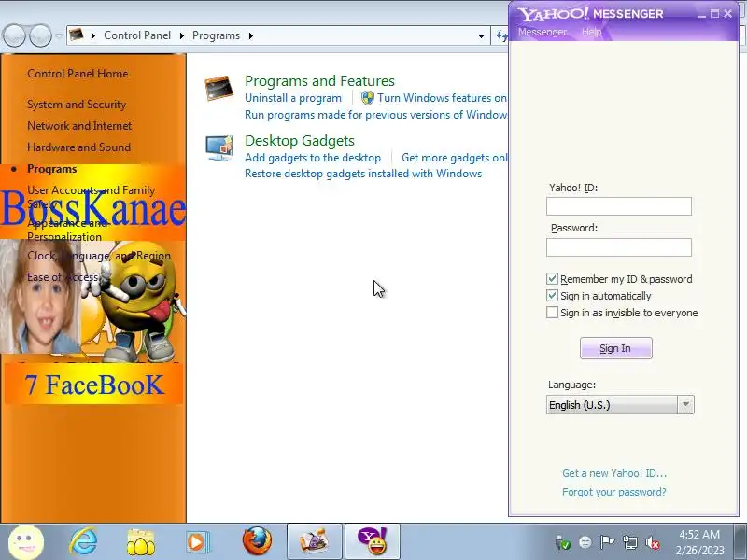This screenshot has width=747, height=560.
Task: Open the Desktop Gadgets monitor icon
Action: tap(219, 148)
